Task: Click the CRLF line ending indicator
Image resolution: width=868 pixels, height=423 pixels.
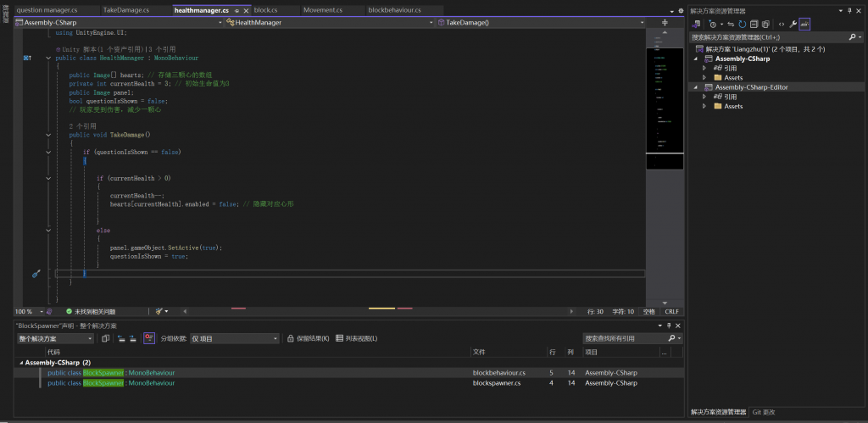Action: [671, 312]
